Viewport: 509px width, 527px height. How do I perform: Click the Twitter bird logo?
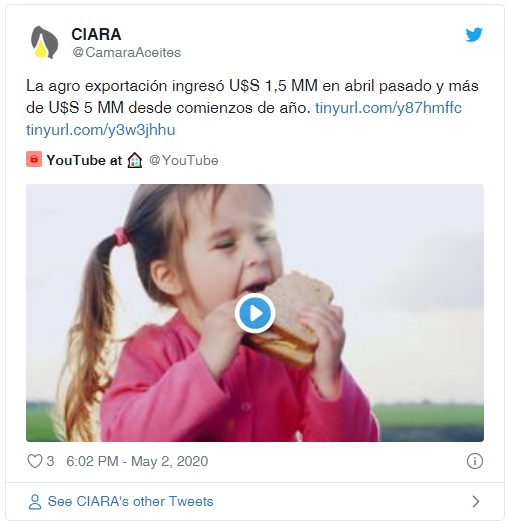pyautogui.click(x=474, y=34)
